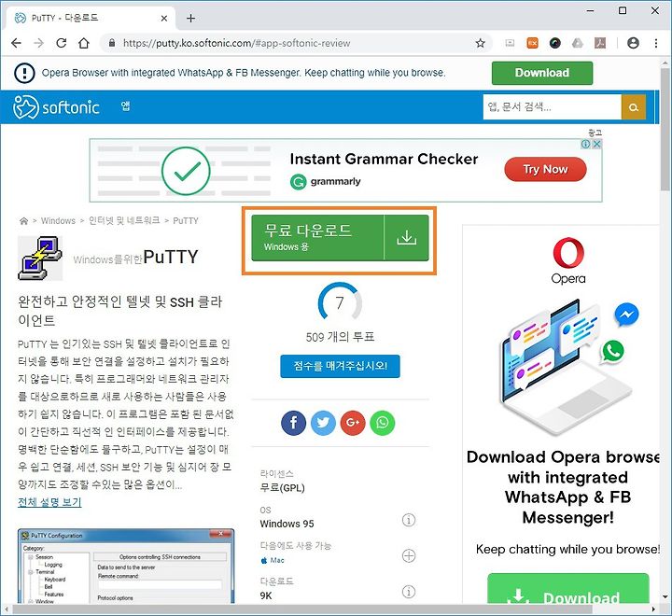Click the 점수를 매겨주십시오 rating button
The height and width of the screenshot is (616, 672).
(x=341, y=366)
